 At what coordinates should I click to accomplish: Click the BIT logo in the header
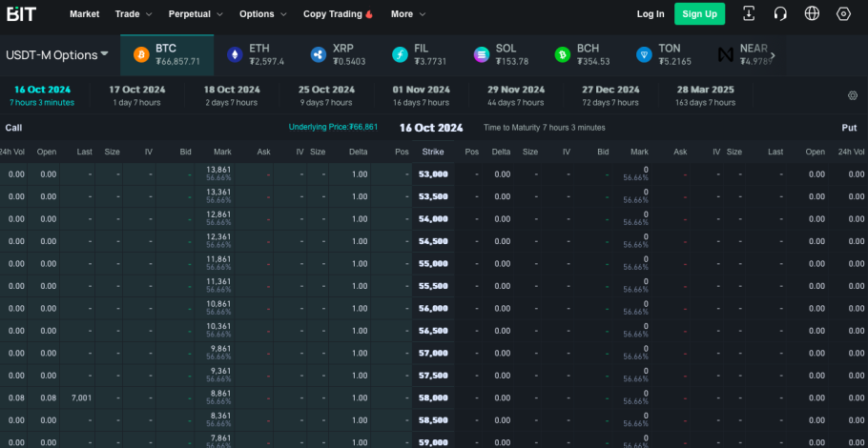click(21, 14)
